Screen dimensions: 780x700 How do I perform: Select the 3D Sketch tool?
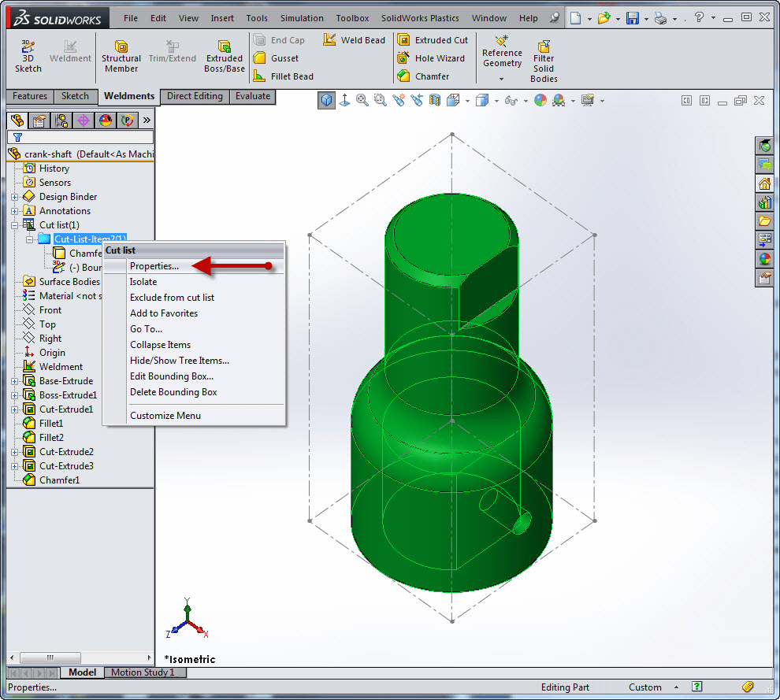[28, 56]
